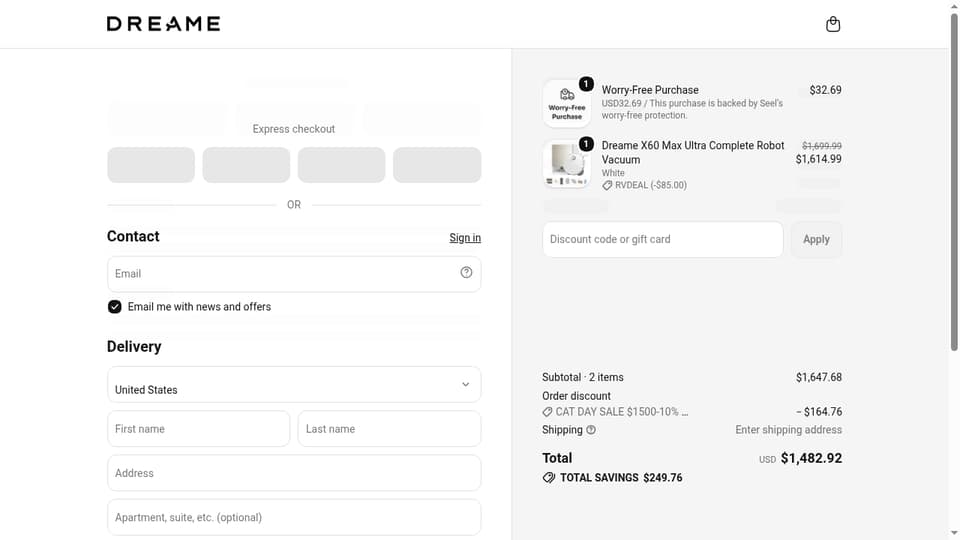Screen dimensions: 960x540
Task: Click the $32.69 price
Action: tap(825, 90)
